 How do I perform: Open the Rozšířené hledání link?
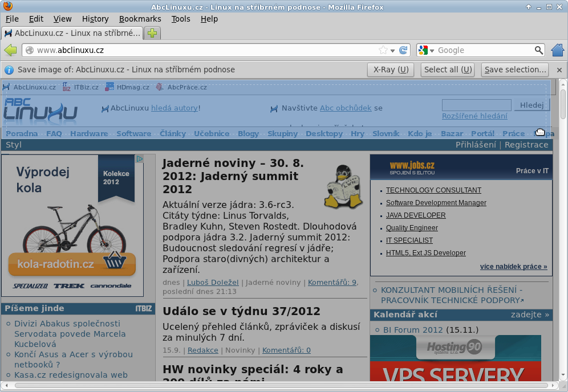[474, 116]
